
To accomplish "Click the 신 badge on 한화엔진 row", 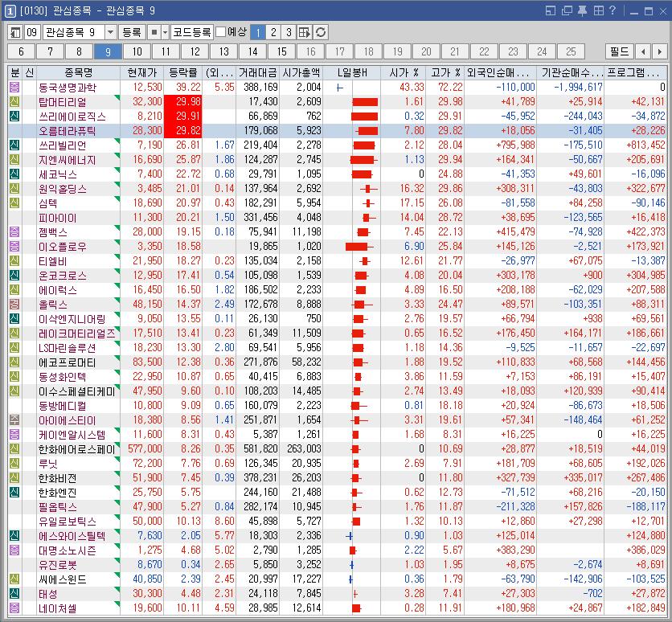I will (x=14, y=492).
